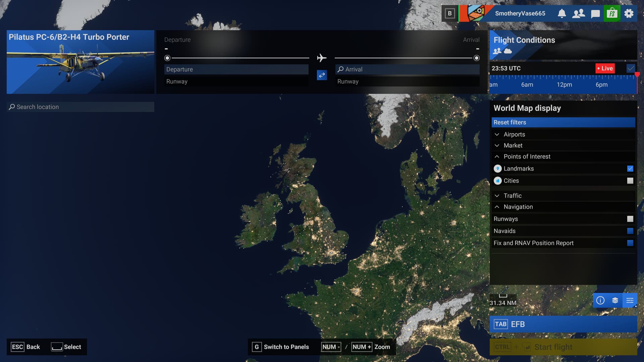The height and width of the screenshot is (362, 644).
Task: Open settings gear icon
Action: point(629,14)
